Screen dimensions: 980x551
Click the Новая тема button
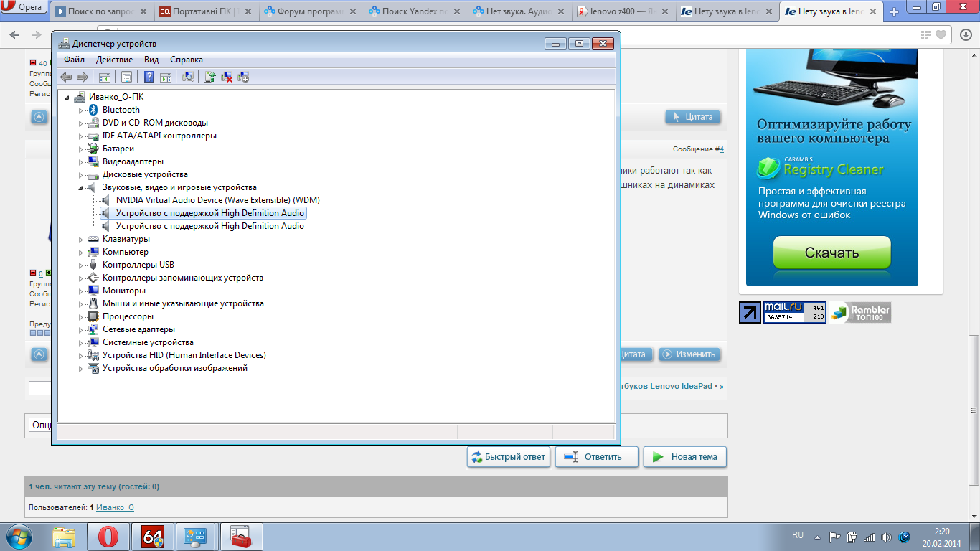click(685, 456)
